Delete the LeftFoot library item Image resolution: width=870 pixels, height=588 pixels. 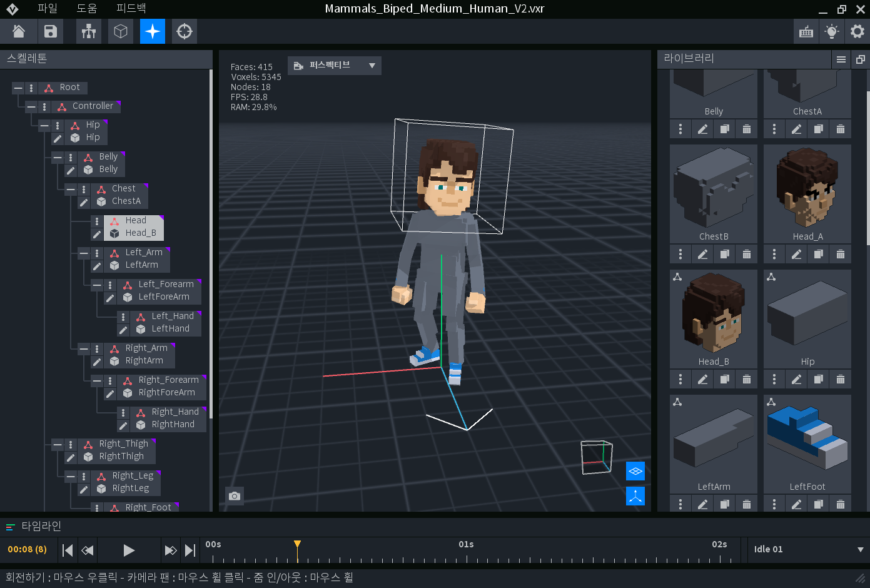[x=841, y=504]
